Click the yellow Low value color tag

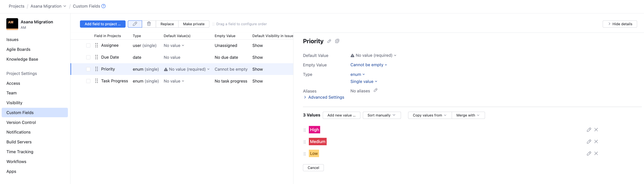(x=314, y=154)
